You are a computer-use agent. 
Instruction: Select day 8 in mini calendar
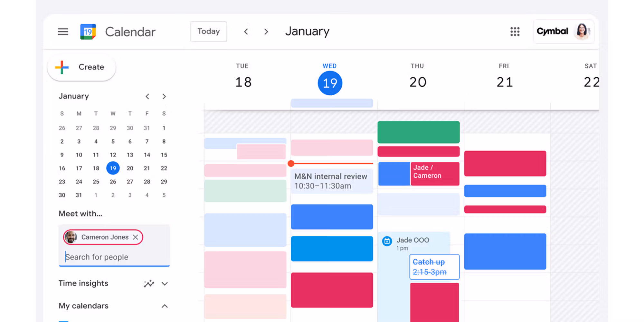164,141
